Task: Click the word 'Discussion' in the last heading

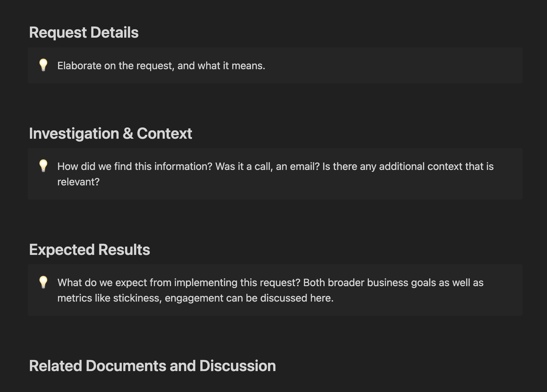Action: point(238,366)
